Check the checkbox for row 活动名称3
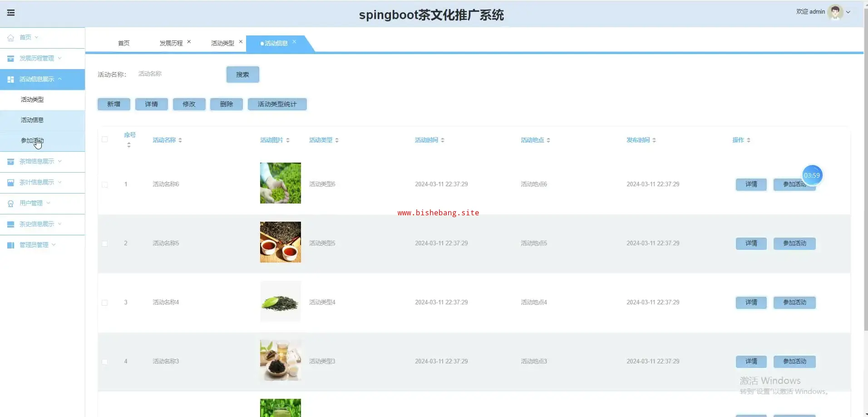The image size is (868, 417). [x=105, y=362]
